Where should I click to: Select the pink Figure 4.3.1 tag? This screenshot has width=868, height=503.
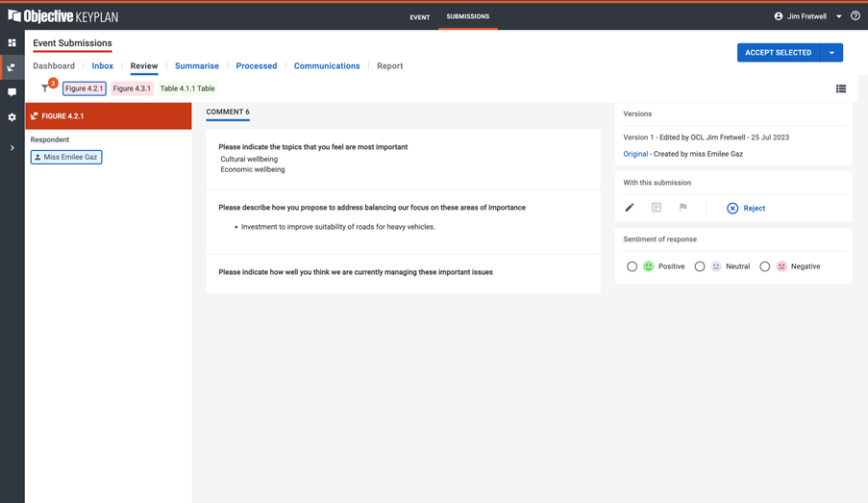point(132,88)
